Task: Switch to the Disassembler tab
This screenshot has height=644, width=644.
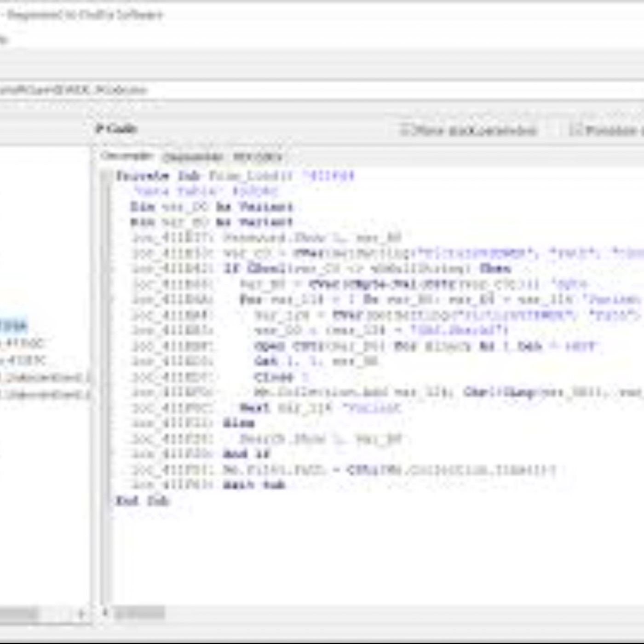Action: [193, 157]
